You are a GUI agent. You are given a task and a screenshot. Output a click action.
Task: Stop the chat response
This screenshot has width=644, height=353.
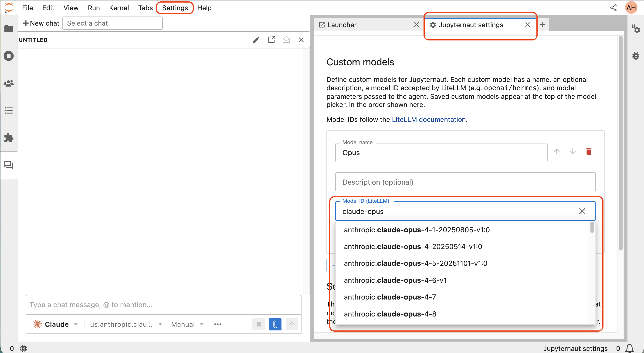[x=258, y=324]
